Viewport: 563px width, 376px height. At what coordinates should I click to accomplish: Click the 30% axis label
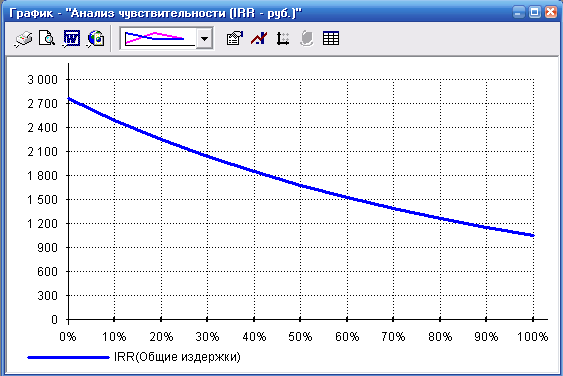point(208,336)
